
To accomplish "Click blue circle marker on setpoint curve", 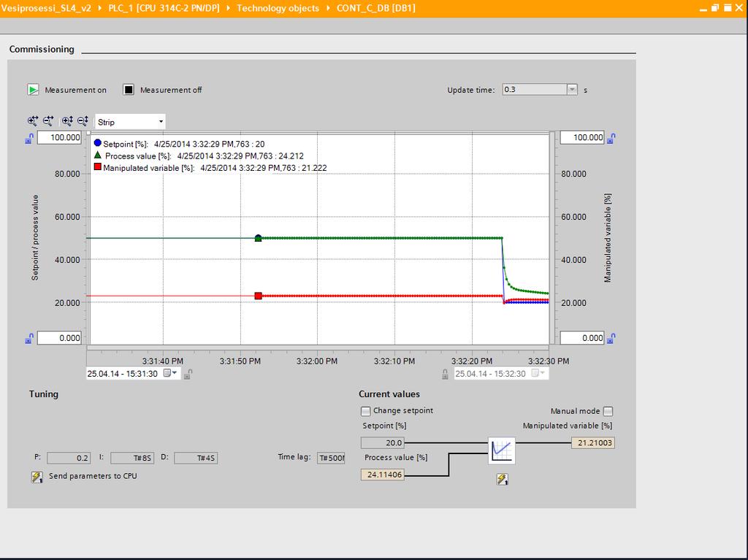I will tap(258, 237).
